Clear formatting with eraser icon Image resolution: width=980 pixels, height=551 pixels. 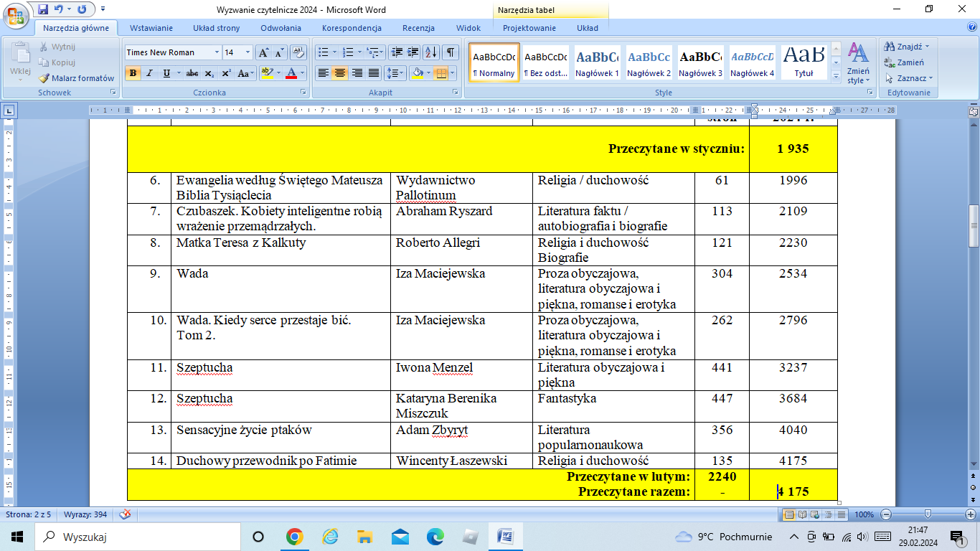[x=299, y=52]
